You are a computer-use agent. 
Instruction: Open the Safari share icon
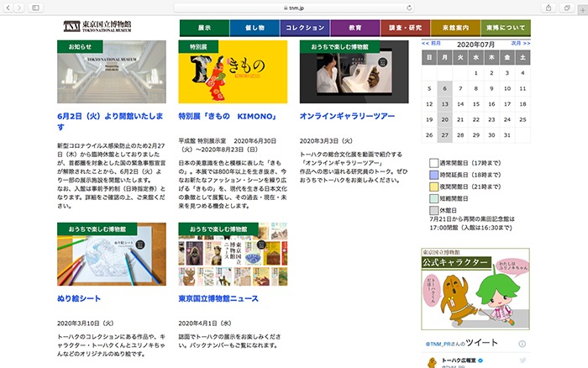click(549, 8)
